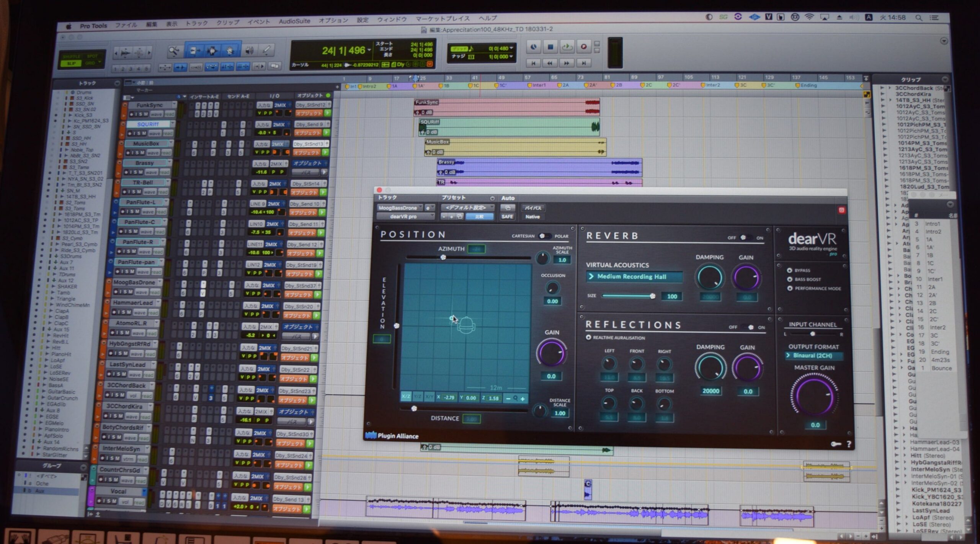Open the Wi-Fi status menu icon
This screenshot has width=980, height=544.
[x=809, y=17]
